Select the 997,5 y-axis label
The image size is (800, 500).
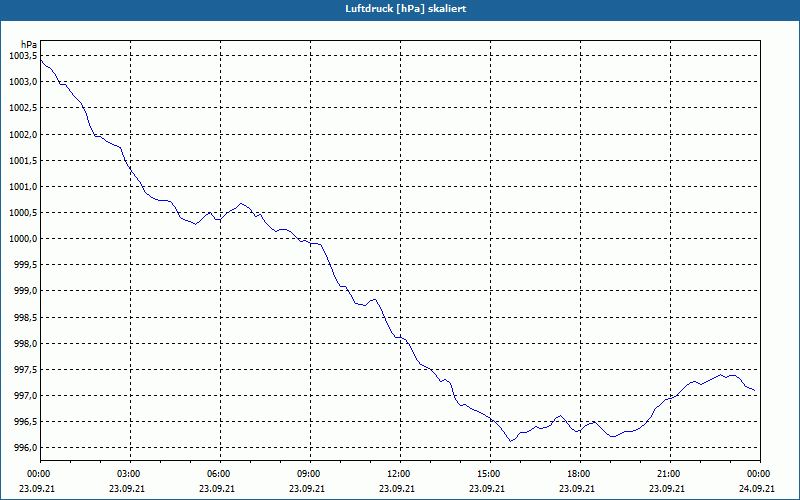[26, 369]
